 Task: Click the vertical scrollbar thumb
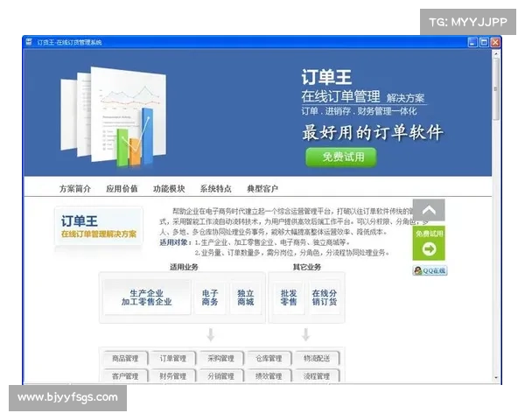(x=495, y=88)
